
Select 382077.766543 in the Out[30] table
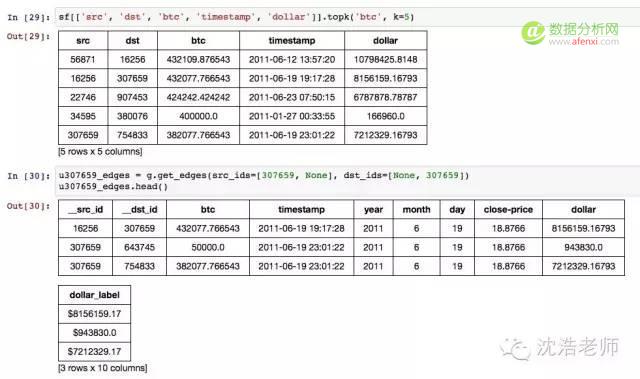(208, 266)
